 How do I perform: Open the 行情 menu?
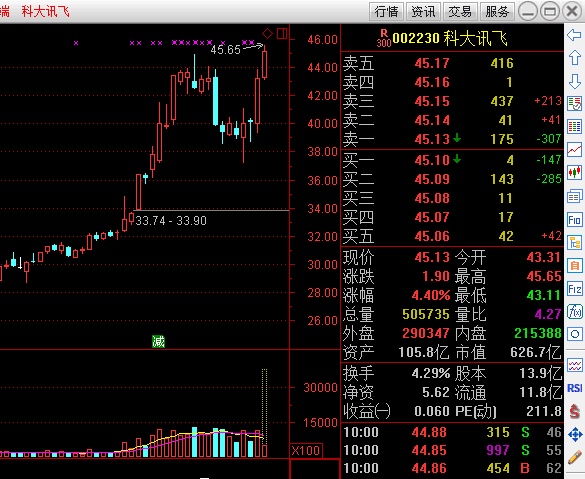coord(386,11)
